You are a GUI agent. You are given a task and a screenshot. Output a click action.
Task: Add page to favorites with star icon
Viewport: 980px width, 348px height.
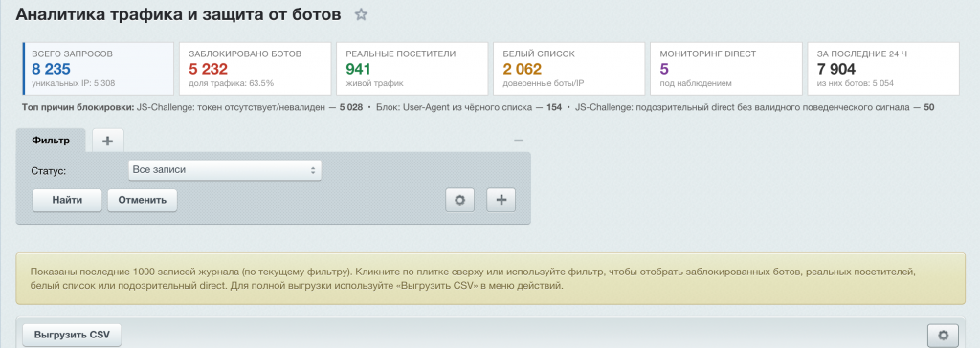coord(361,15)
